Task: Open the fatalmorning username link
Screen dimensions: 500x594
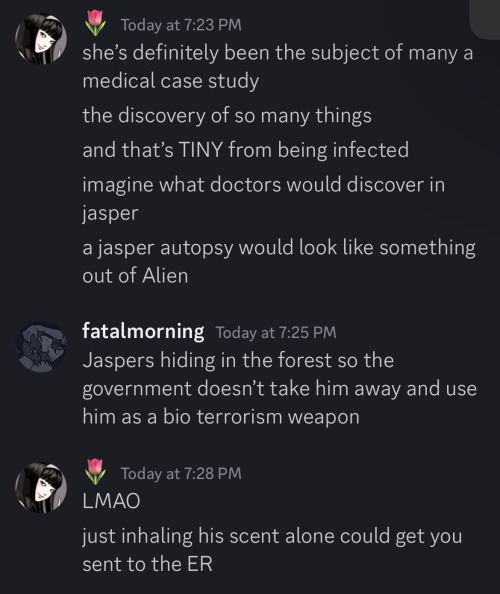Action: 143,331
